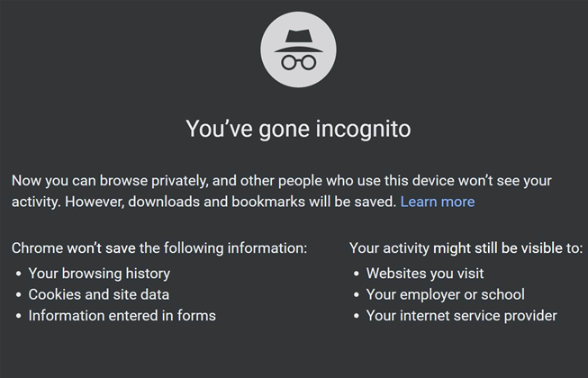The height and width of the screenshot is (378, 588).
Task: Select the "Cookies and site data" list item
Action: 99,294
